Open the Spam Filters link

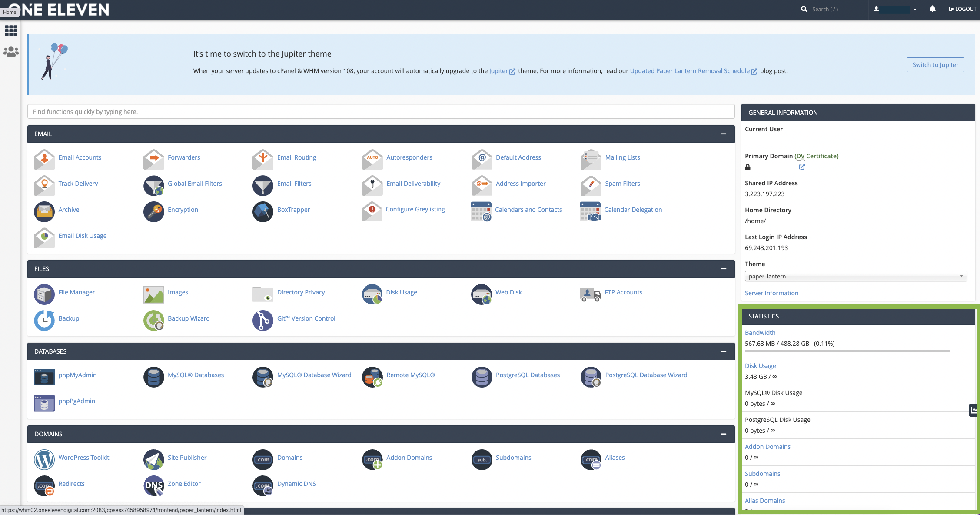tap(622, 184)
